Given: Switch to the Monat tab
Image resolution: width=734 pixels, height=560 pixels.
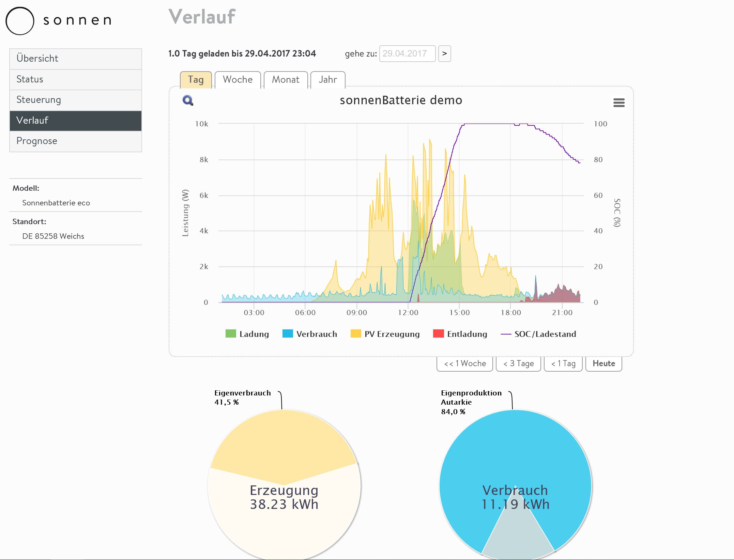Looking at the screenshot, I should (x=286, y=80).
